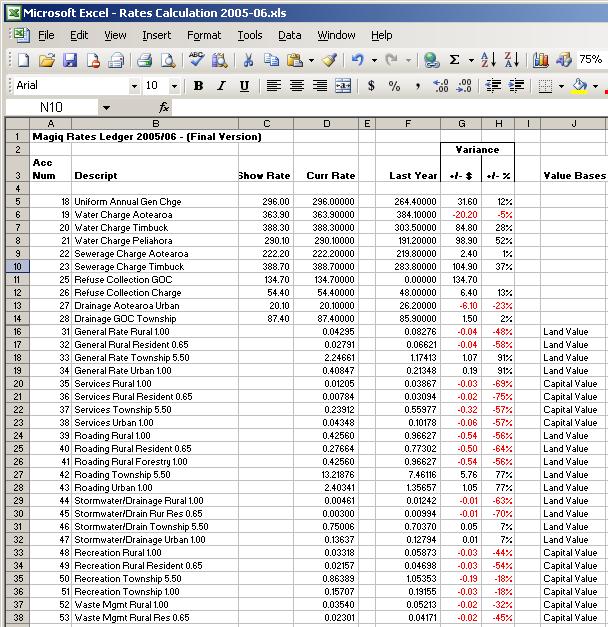Cut selection using the scissors icon
Image resolution: width=608 pixels, height=627 pixels.
pos(248,61)
